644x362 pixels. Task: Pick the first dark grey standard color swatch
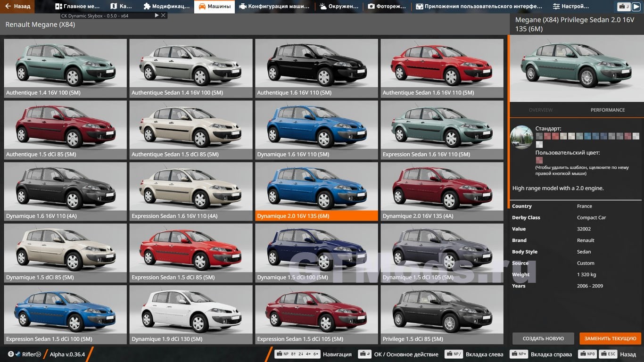pos(539,136)
